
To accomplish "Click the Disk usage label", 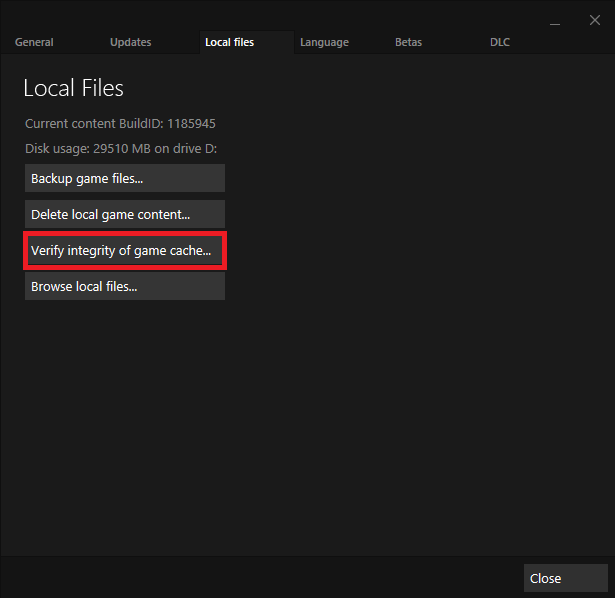I will click(56, 149).
